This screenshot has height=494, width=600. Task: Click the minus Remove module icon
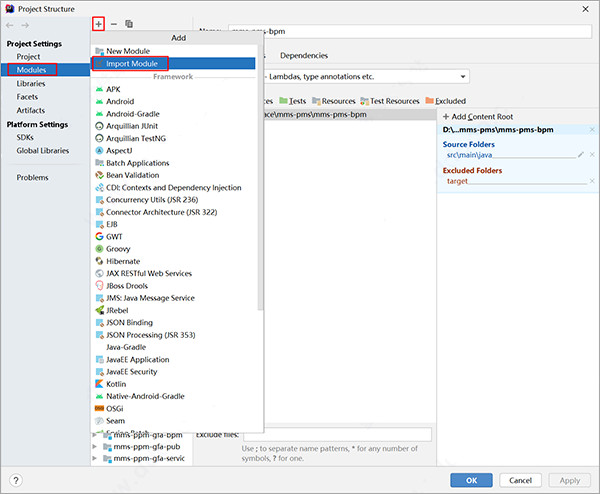point(114,23)
